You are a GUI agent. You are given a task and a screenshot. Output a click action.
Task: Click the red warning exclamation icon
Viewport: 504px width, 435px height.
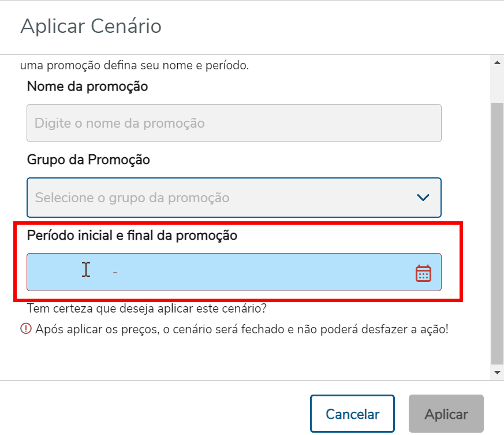click(25, 329)
